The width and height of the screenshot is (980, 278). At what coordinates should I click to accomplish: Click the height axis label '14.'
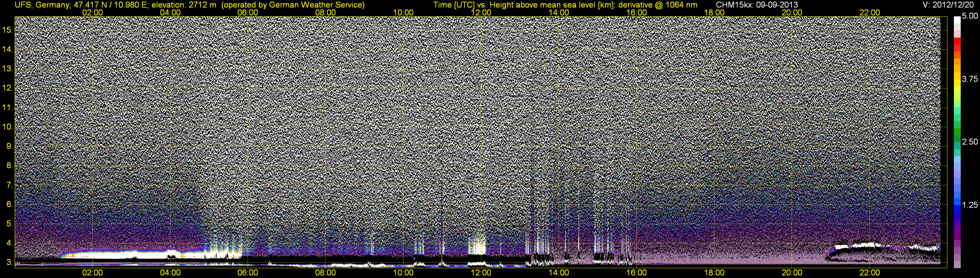(x=8, y=49)
